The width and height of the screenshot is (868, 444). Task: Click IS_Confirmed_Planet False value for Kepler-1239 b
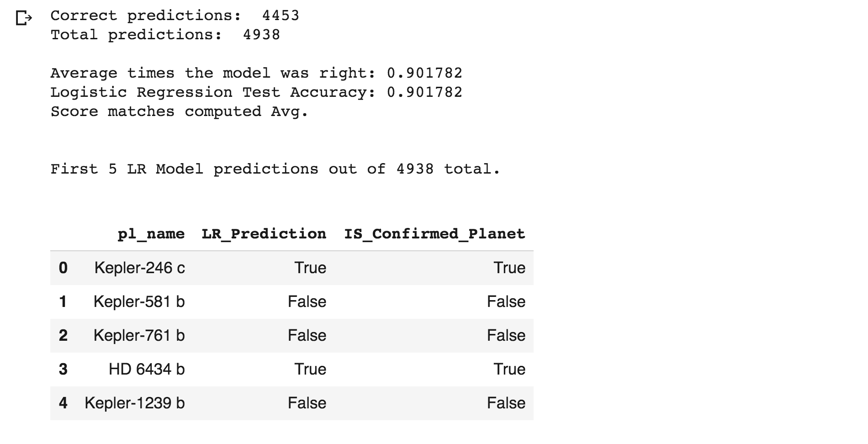click(x=506, y=403)
